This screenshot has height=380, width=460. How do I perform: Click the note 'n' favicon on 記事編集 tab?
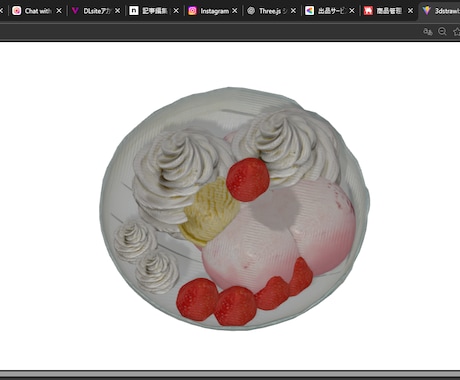click(x=134, y=11)
